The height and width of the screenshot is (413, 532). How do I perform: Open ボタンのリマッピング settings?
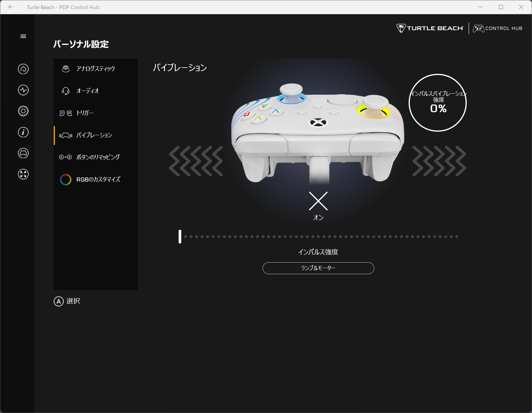pyautogui.click(x=95, y=157)
